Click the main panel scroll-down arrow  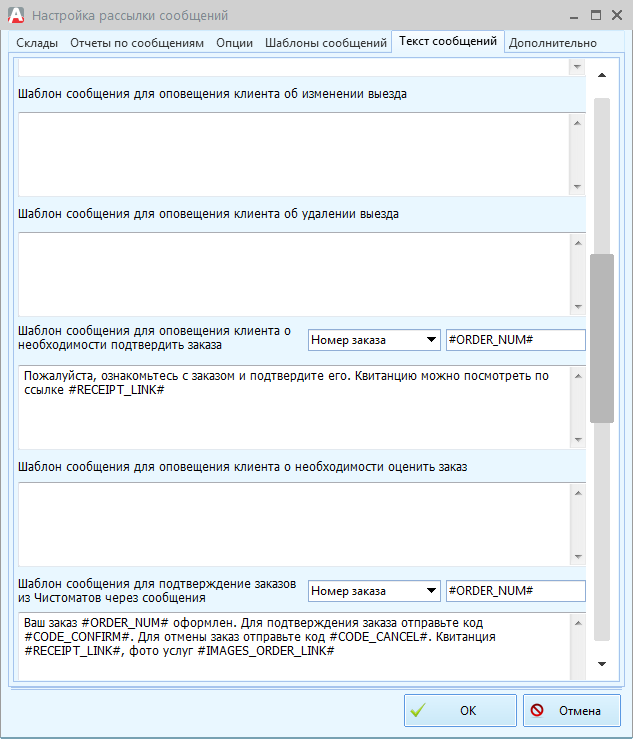pos(602,664)
